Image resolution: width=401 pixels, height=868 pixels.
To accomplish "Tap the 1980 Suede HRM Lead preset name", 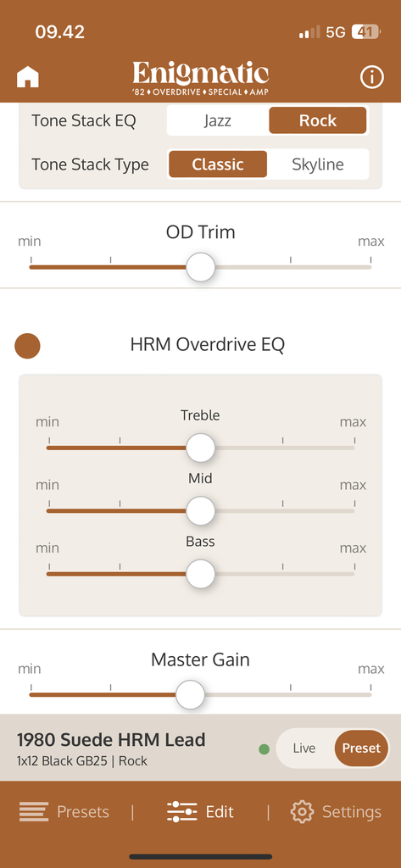I will coord(111,739).
